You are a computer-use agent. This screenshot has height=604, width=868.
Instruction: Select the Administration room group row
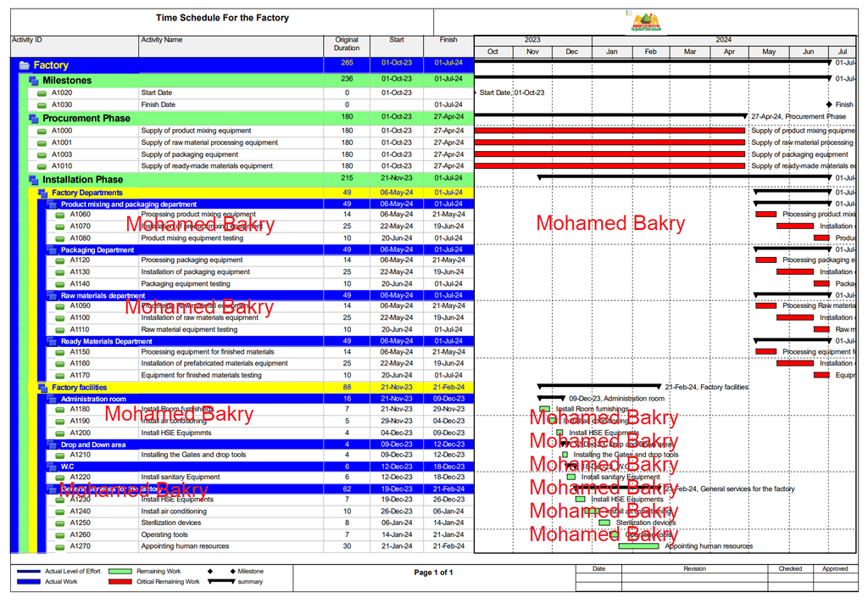260,399
